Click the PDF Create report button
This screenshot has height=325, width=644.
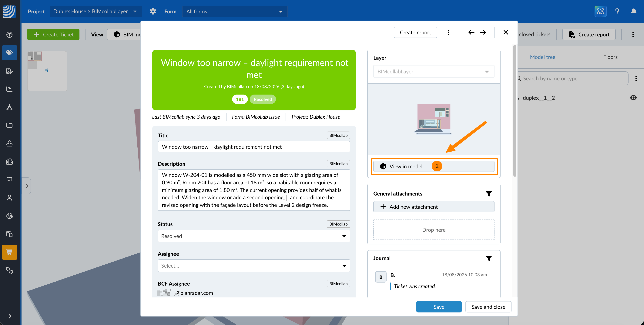coord(589,35)
